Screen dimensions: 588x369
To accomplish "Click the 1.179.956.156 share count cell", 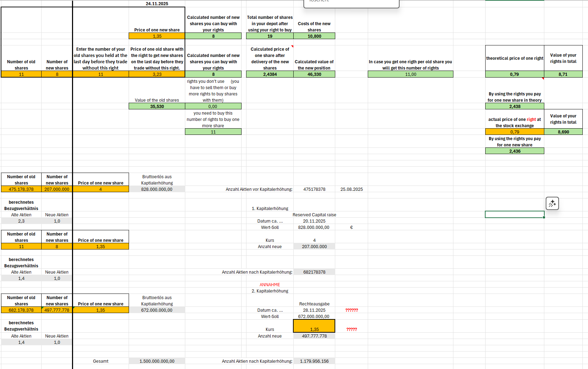I will point(314,361).
